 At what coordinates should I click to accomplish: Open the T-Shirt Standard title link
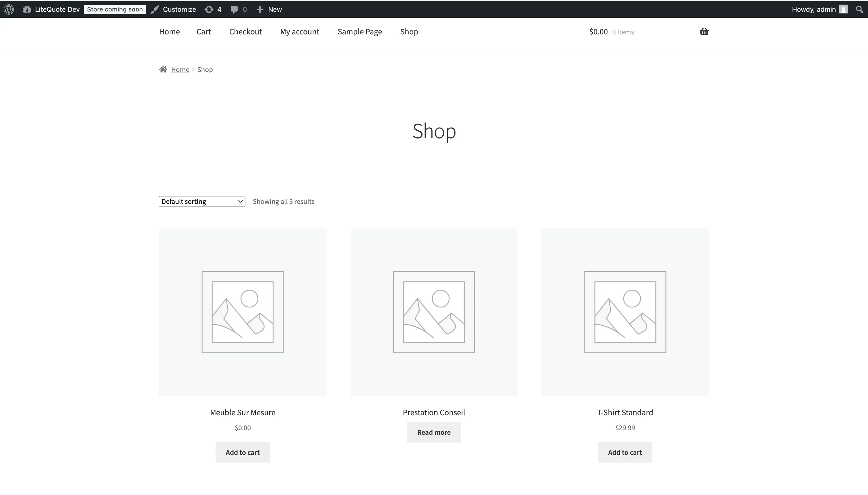pos(625,412)
